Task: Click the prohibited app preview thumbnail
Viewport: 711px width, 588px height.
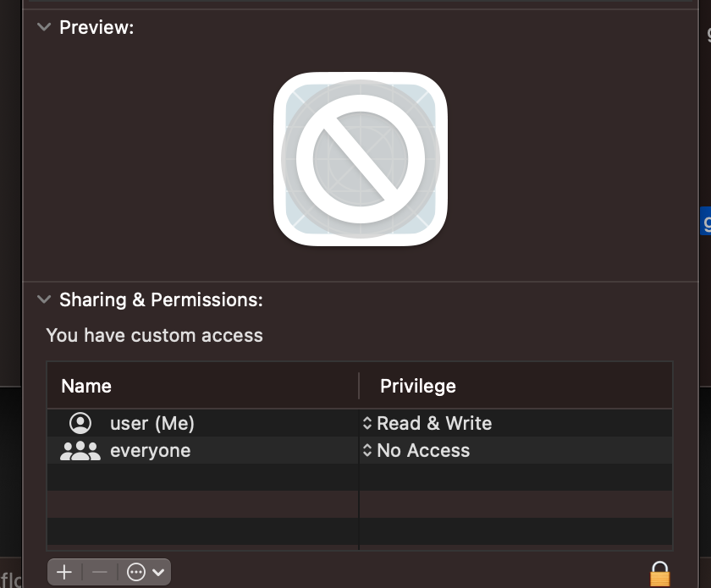Action: 361,159
